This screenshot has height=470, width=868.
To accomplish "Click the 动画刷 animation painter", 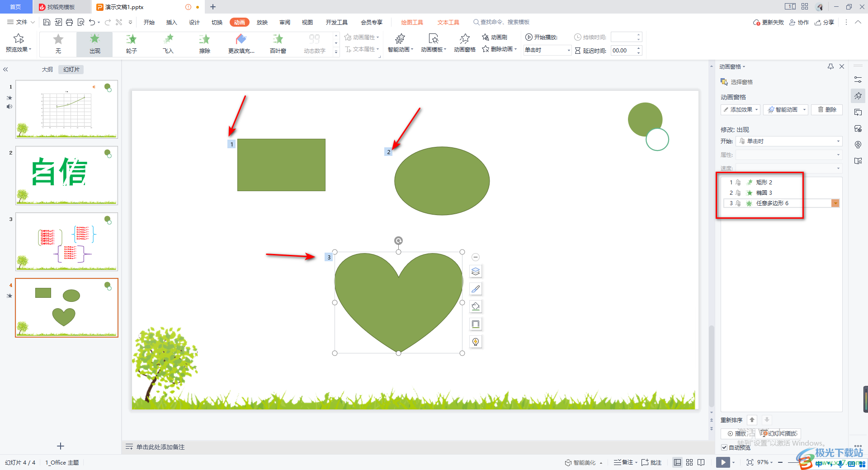I will pyautogui.click(x=495, y=37).
